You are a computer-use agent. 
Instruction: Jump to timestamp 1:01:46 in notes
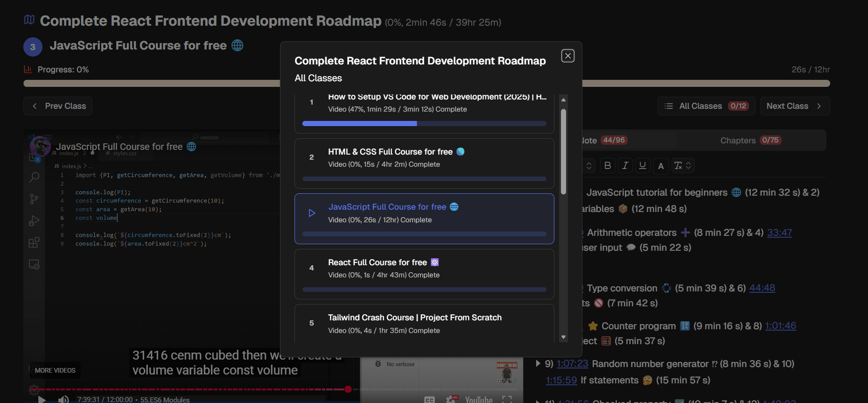pos(780,326)
